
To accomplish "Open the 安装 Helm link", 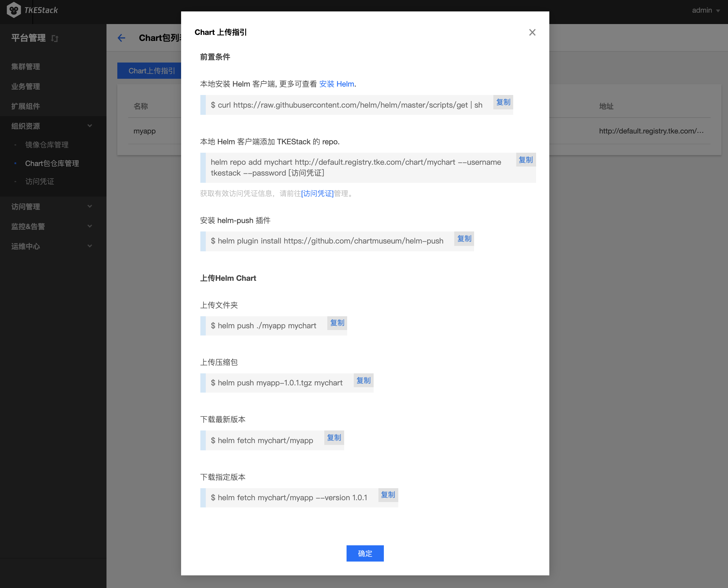I will pyautogui.click(x=337, y=84).
